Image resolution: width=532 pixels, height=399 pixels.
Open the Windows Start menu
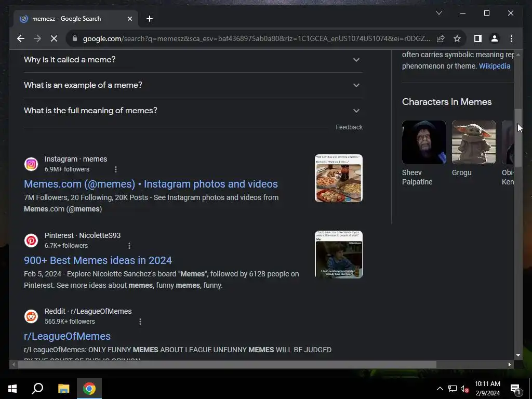[12, 389]
